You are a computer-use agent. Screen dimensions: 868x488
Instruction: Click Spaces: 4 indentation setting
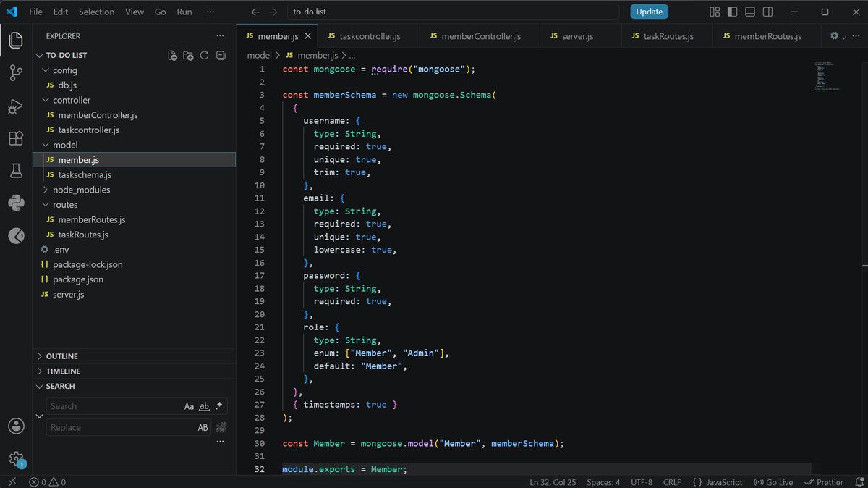[x=603, y=482]
